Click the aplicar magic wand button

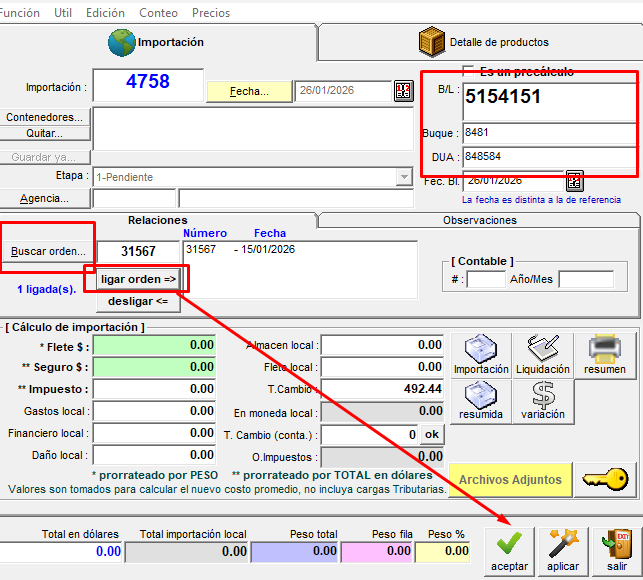click(x=563, y=551)
